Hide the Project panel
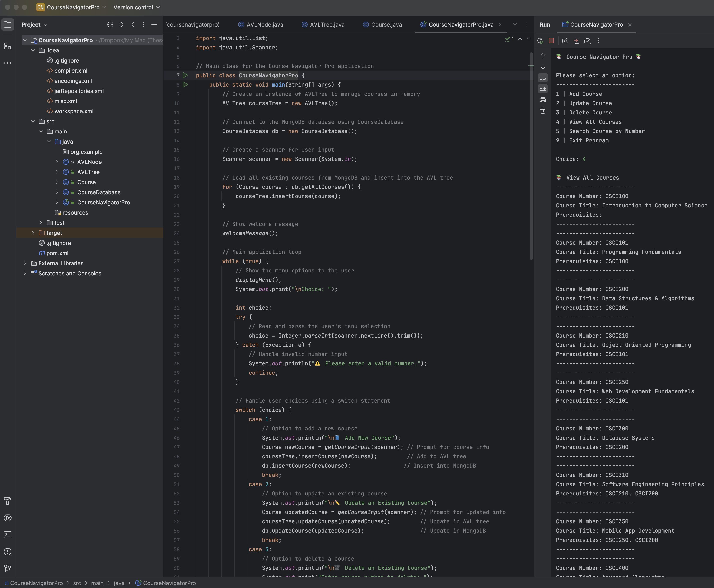714x588 pixels. click(154, 25)
